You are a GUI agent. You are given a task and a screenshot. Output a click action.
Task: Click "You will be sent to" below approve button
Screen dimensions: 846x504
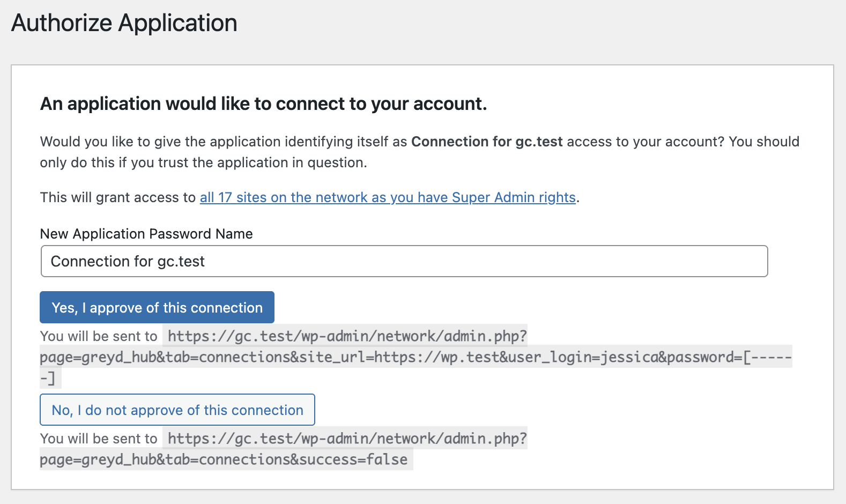(99, 336)
